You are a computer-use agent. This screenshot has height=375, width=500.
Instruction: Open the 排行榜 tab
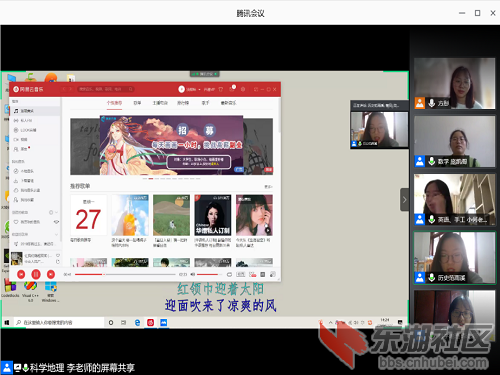pos(183,103)
